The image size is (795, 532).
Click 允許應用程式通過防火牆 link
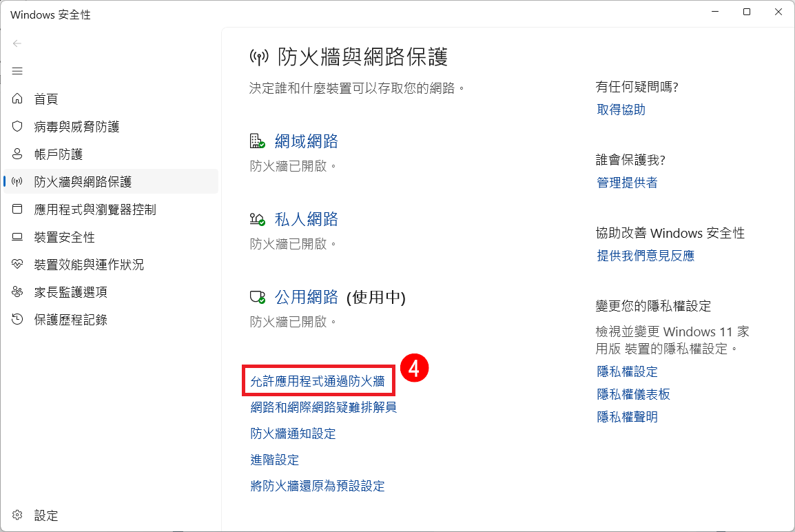pyautogui.click(x=317, y=380)
